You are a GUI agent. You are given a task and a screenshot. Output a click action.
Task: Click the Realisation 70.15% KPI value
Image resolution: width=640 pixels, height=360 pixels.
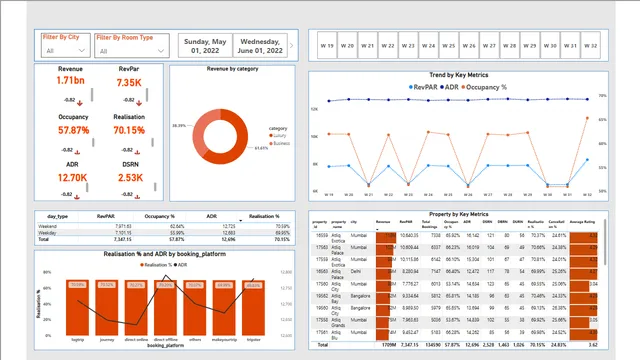[x=129, y=130]
